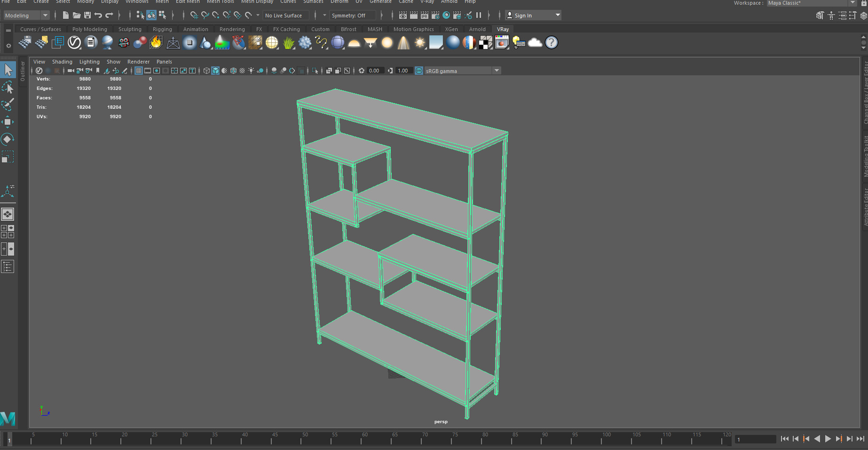Switch to the Rendering shelf tab

pos(232,29)
